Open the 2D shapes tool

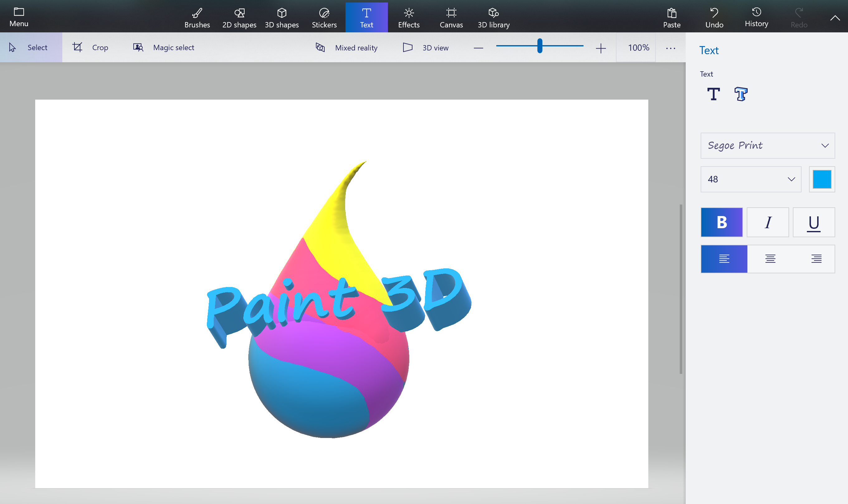coord(239,16)
